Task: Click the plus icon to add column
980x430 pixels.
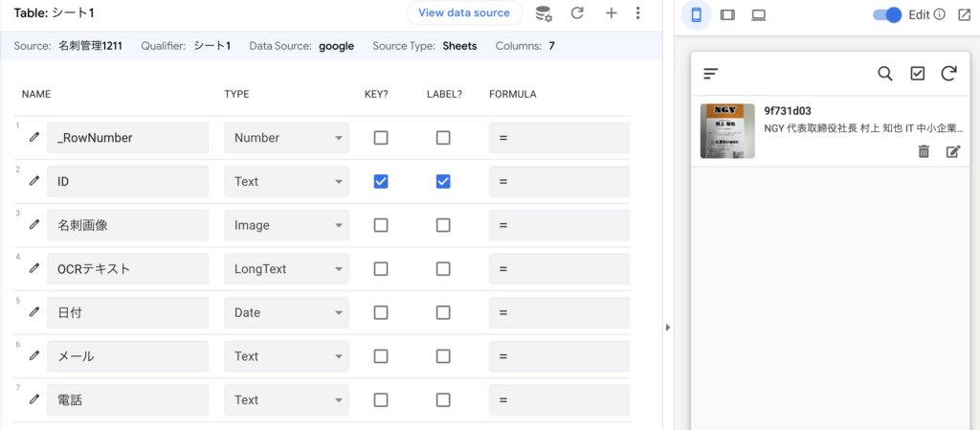Action: coord(612,13)
